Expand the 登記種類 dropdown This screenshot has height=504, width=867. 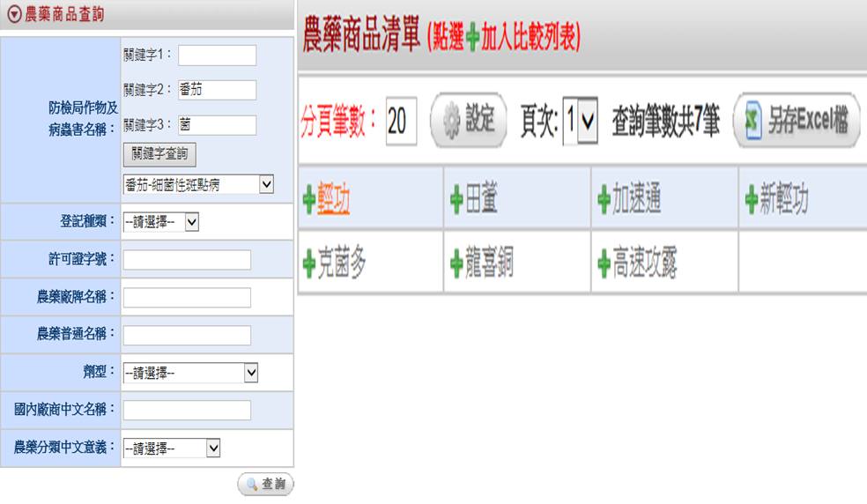(x=161, y=222)
